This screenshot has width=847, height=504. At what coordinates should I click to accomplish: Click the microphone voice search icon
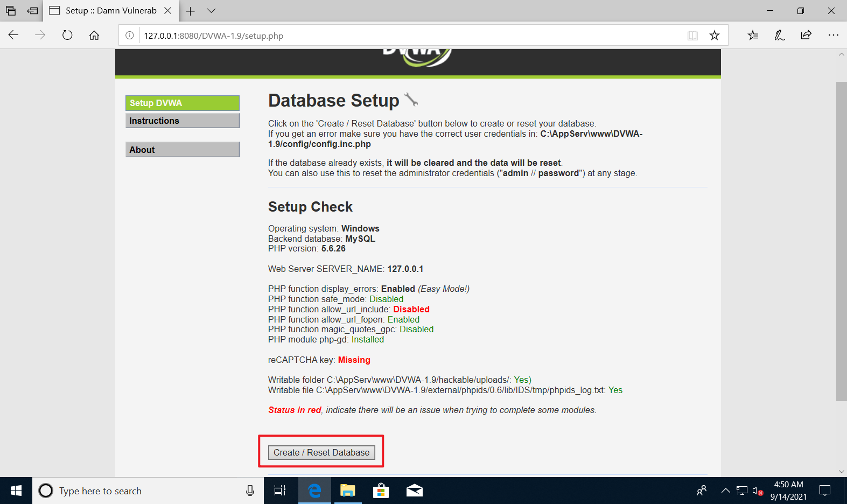tap(250, 491)
